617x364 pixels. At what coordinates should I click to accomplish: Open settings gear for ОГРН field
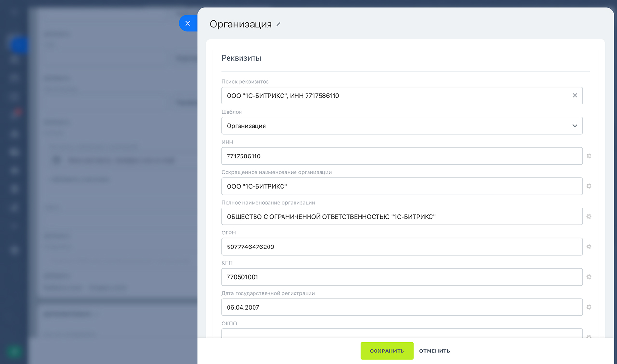(x=589, y=247)
